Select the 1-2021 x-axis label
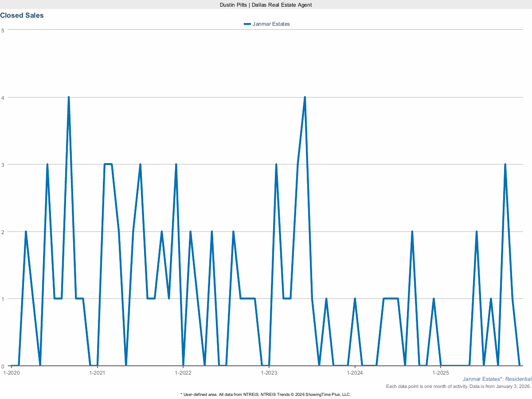This screenshot has height=399, width=532. pyautogui.click(x=97, y=373)
